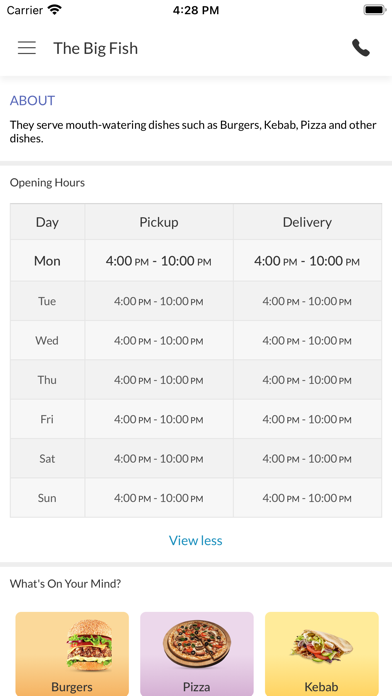
Task: Choose the Pizza category tile
Action: pyautogui.click(x=197, y=654)
